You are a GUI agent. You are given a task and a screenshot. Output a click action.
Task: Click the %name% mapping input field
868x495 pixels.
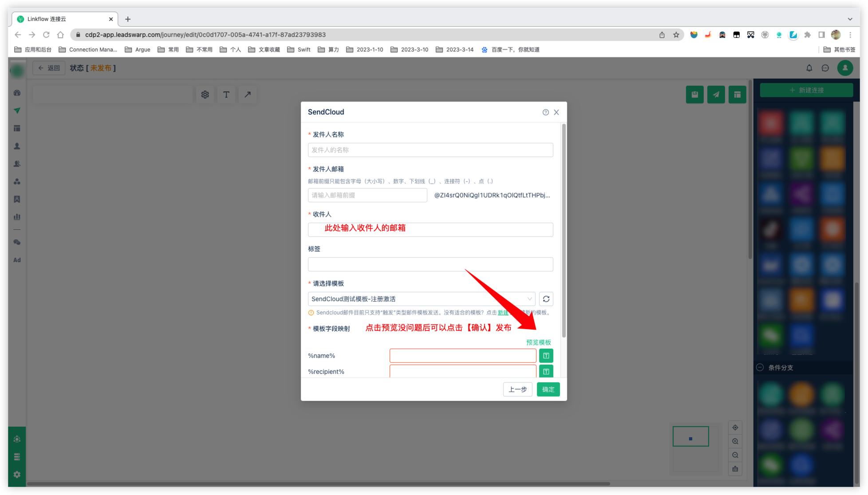(x=463, y=356)
